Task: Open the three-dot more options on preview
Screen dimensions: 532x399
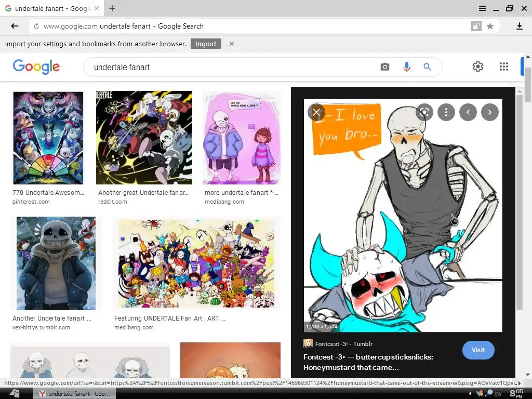Action: point(446,112)
